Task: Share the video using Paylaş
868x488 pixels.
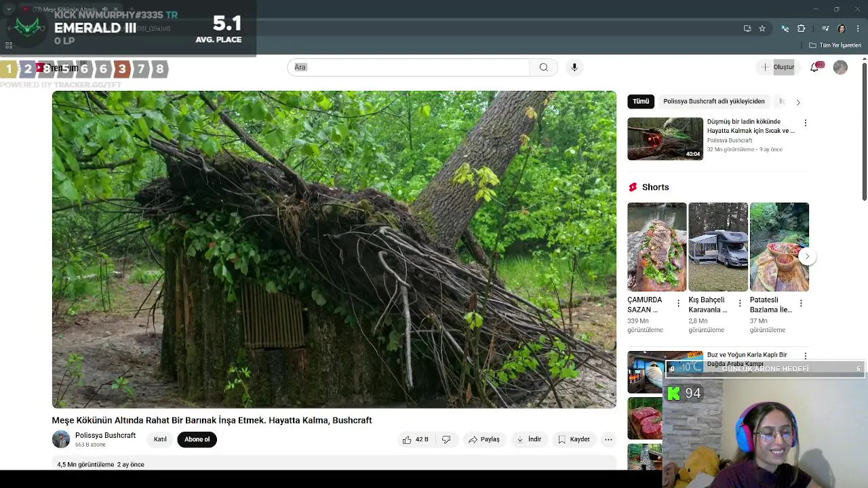Action: (x=484, y=439)
